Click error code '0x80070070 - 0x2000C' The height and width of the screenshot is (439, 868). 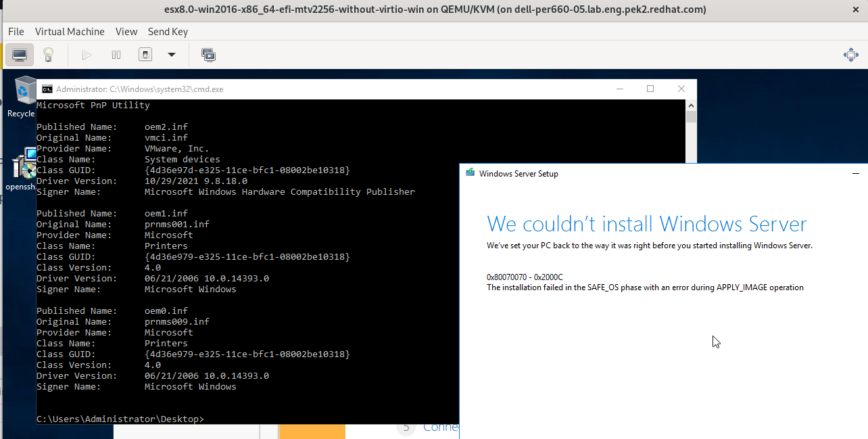pos(525,277)
